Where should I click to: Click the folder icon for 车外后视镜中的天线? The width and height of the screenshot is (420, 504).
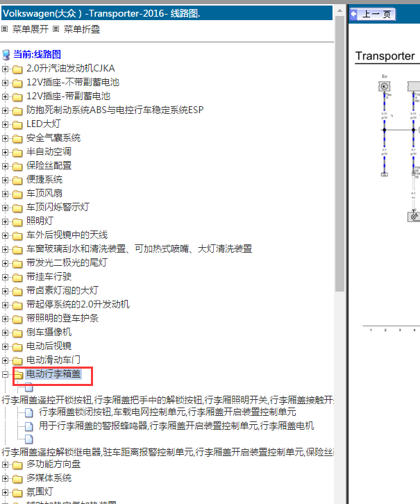[17, 235]
